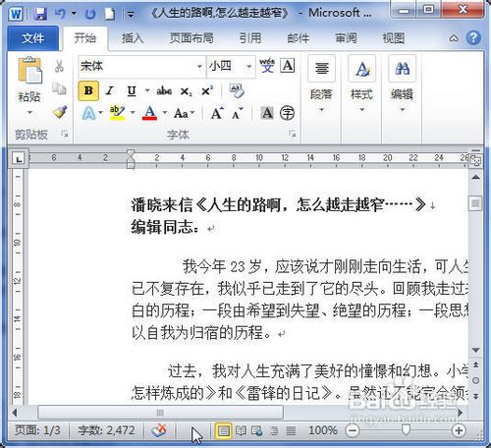Viewport: 491px width, 448px height.
Task: Open highlight color dropdown arrow
Action: coord(133,113)
